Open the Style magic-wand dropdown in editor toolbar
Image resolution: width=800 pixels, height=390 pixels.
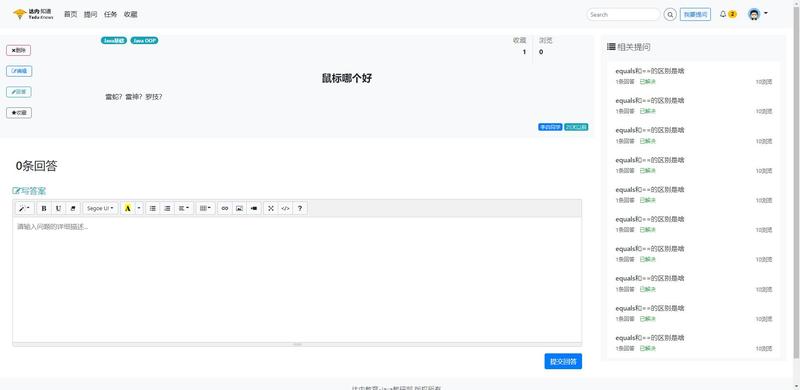coord(24,208)
